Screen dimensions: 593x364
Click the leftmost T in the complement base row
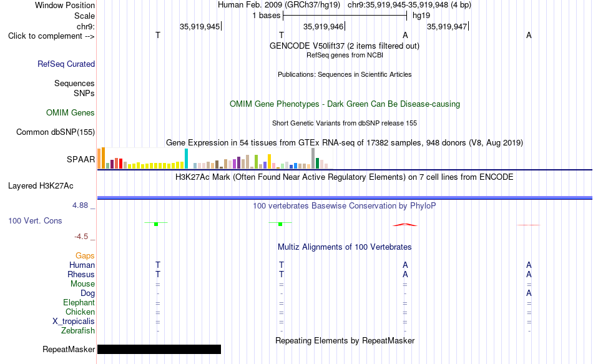click(x=158, y=35)
